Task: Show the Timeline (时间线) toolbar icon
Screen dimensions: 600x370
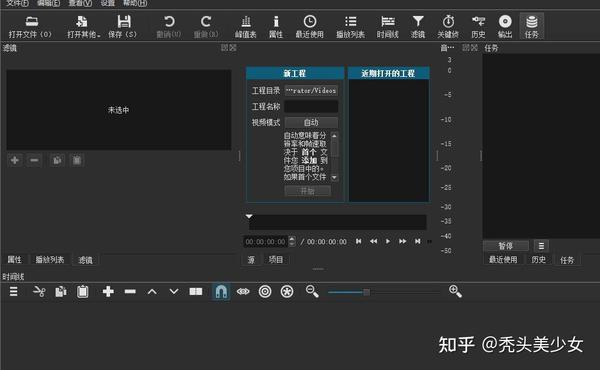Action: pyautogui.click(x=388, y=26)
